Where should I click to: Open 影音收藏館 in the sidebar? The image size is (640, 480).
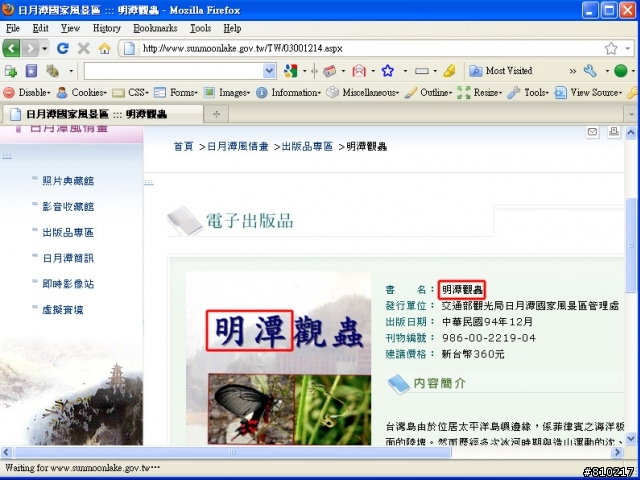68,207
